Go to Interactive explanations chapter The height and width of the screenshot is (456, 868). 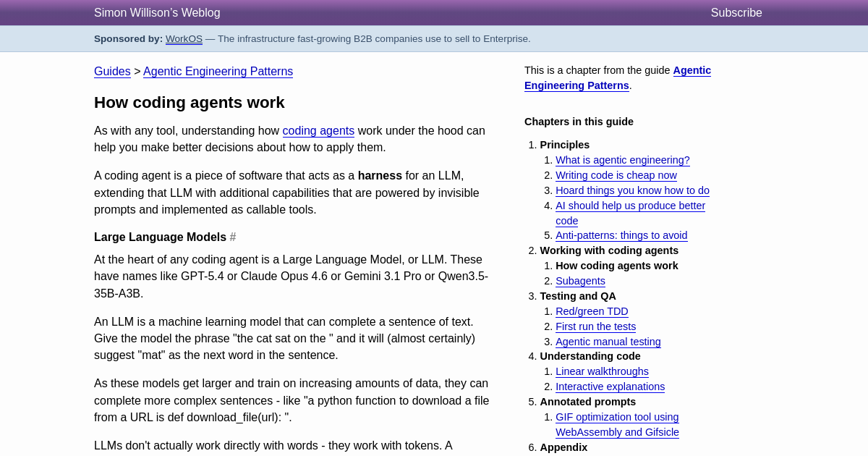pos(610,387)
